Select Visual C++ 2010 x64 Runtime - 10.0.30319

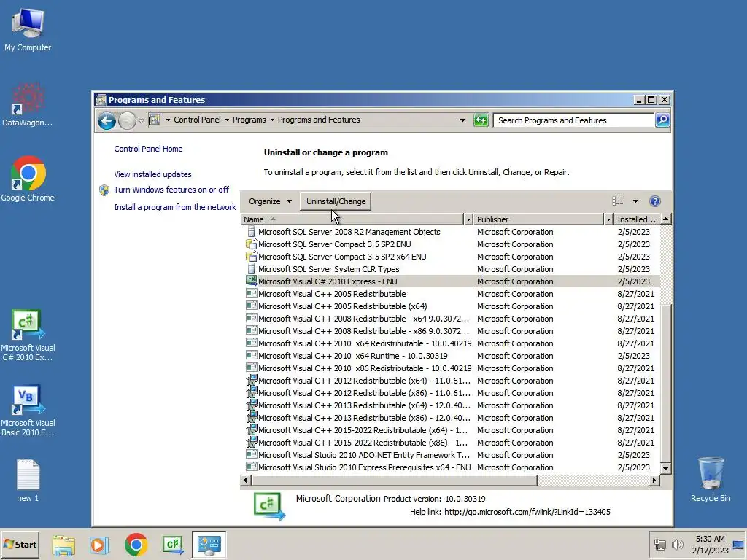click(450, 356)
